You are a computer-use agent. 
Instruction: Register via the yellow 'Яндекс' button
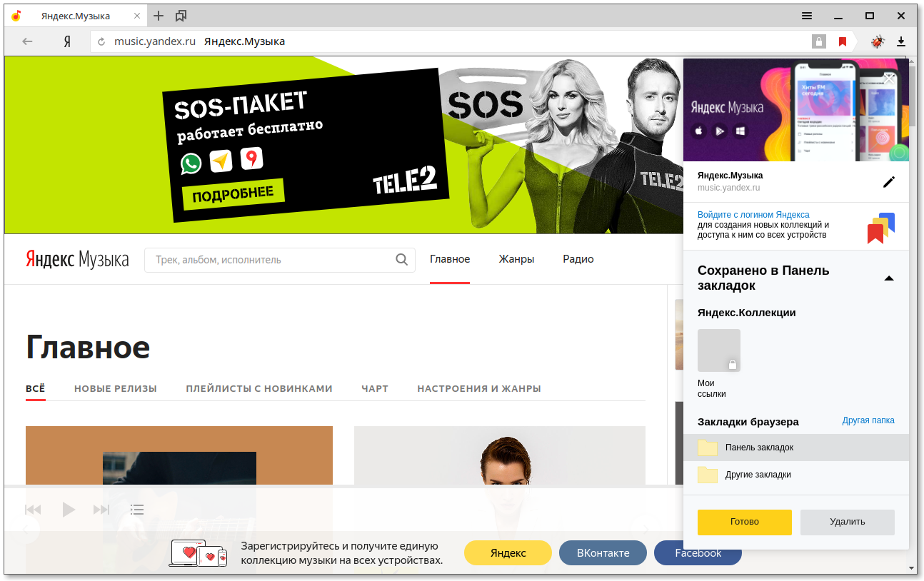click(508, 553)
